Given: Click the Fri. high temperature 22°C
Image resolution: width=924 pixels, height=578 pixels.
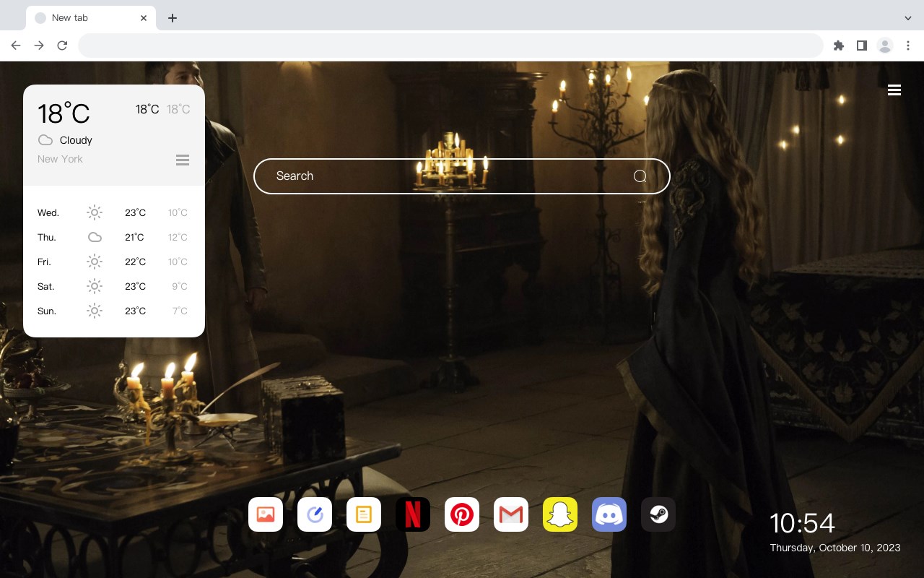Looking at the screenshot, I should pyautogui.click(x=135, y=262).
